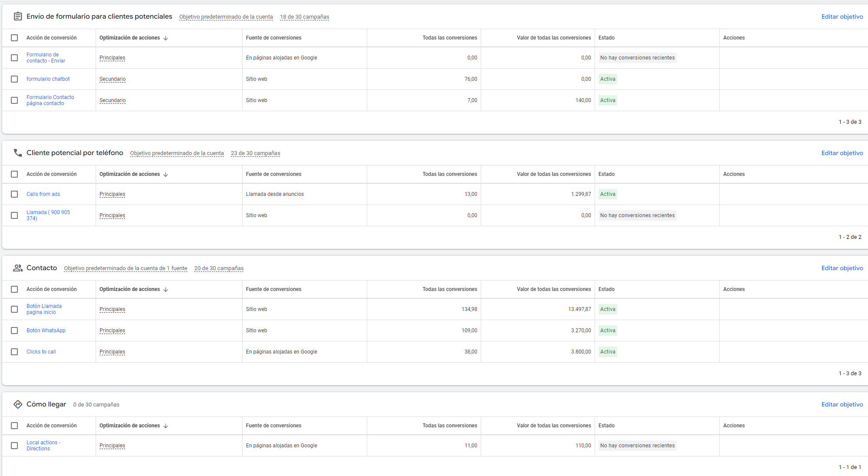Check the Botón Llamada pagina inicio row
The image size is (868, 476).
point(14,309)
